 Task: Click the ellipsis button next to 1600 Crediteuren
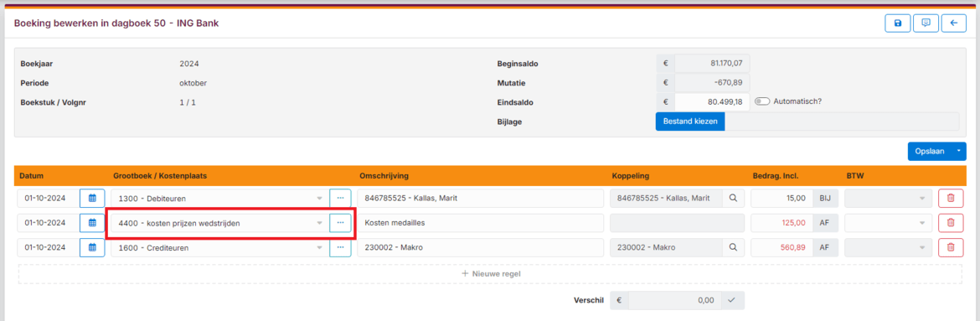pos(340,248)
